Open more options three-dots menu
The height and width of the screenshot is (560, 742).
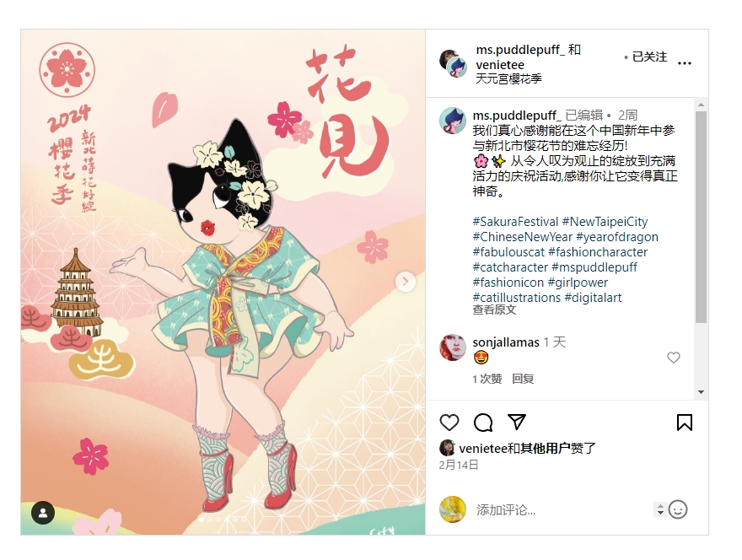685,63
